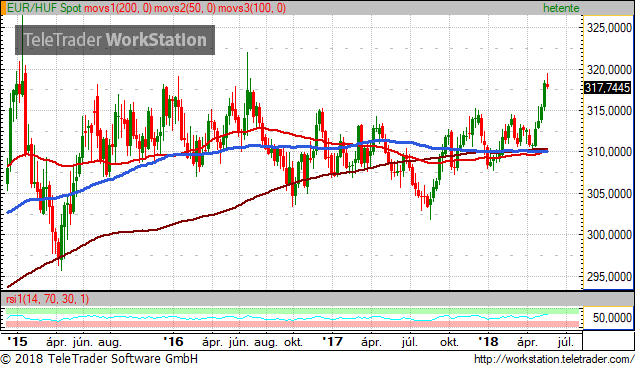
Task: Click the 310,0000 price axis label
Action: (609, 152)
